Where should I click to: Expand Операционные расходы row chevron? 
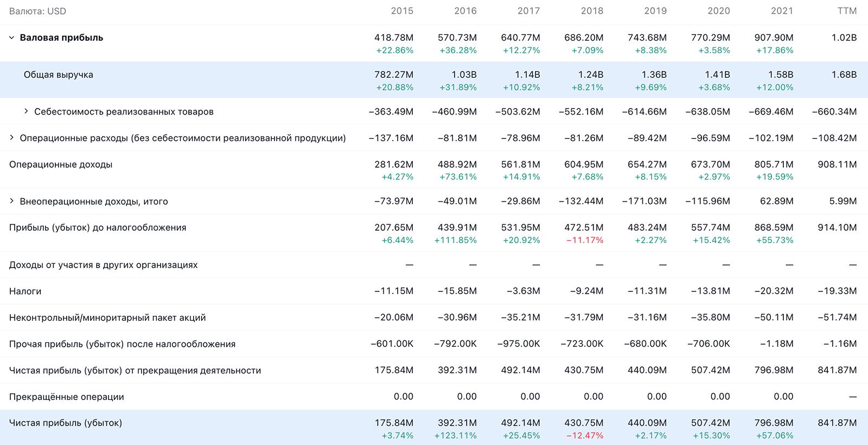[x=11, y=138]
